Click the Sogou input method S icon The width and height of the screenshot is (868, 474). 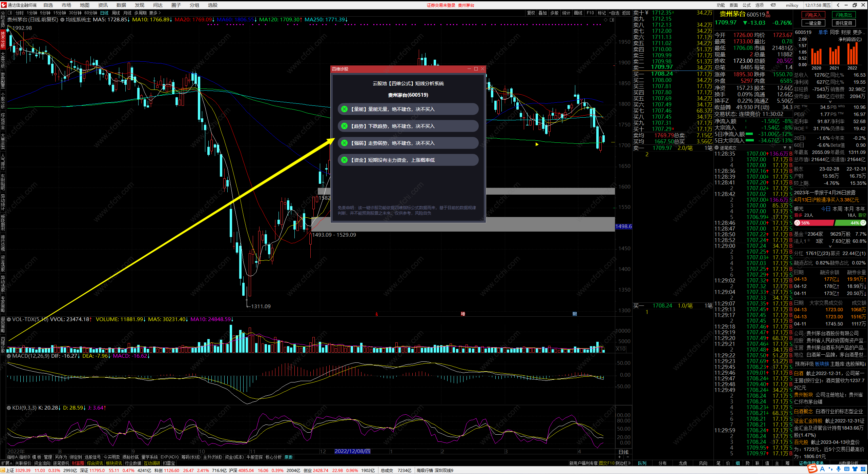click(812, 469)
